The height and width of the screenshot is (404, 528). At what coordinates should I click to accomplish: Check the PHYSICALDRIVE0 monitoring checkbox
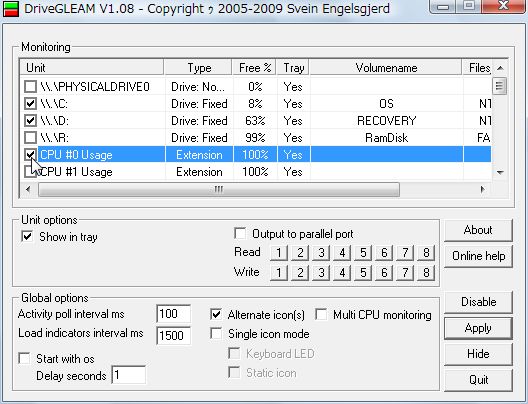point(30,87)
